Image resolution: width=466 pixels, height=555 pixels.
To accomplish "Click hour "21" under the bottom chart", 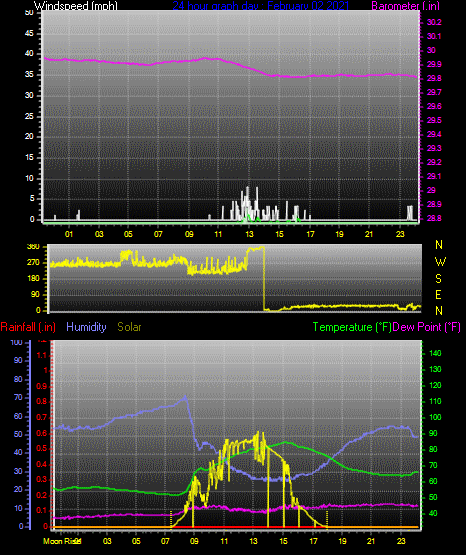I will point(370,541).
